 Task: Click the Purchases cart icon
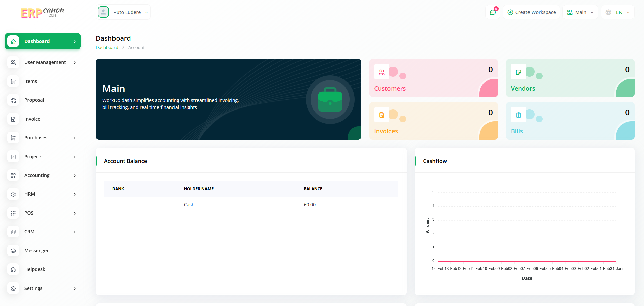point(13,138)
